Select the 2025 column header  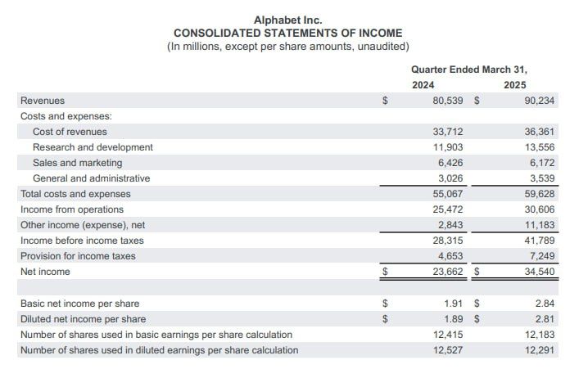pyautogui.click(x=515, y=85)
